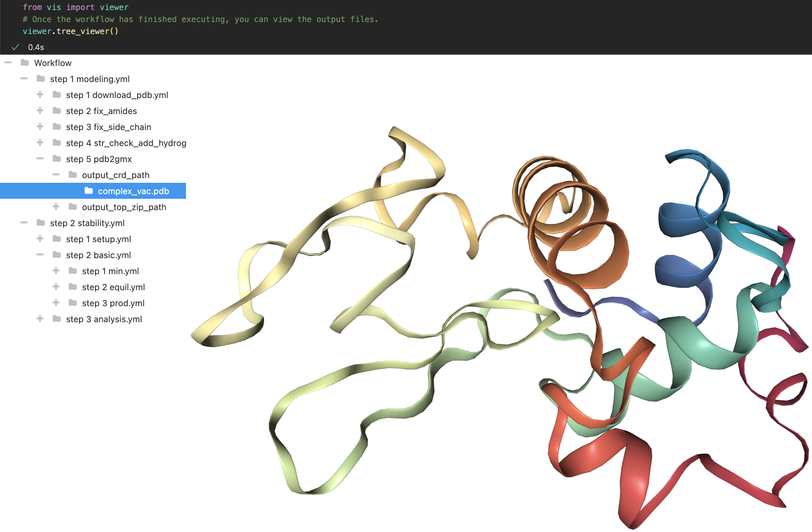
Task: Collapse the step 1 modeling.yml node
Action: point(24,78)
